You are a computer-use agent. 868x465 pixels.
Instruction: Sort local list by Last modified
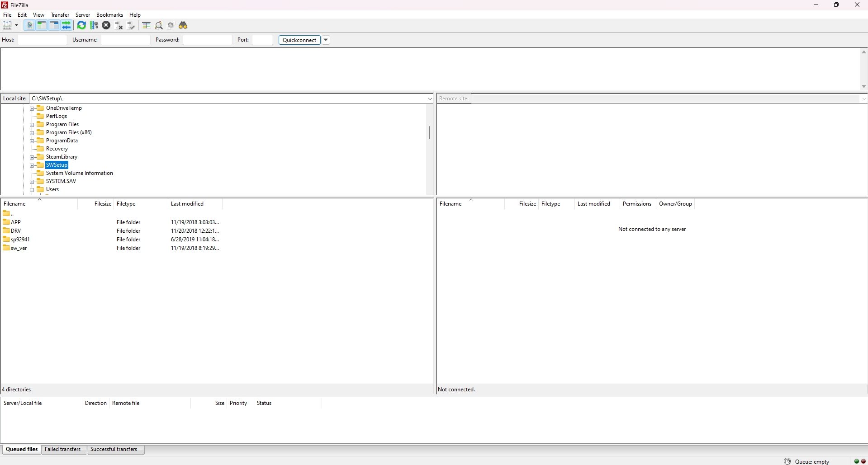point(195,204)
